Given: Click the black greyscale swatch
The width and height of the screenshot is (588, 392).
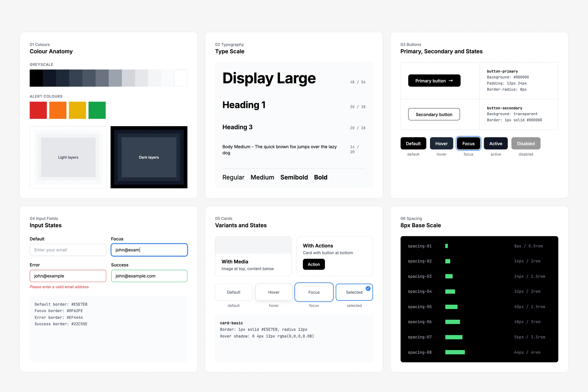Looking at the screenshot, I should 36,78.
